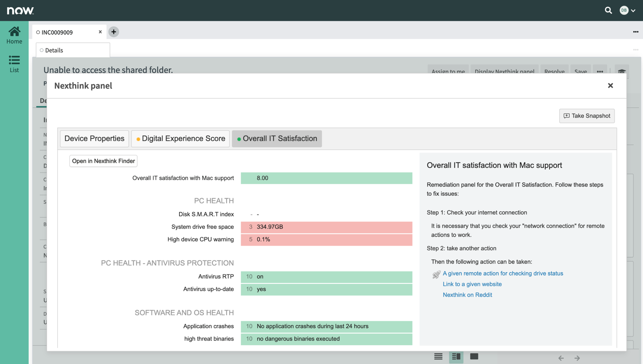Close the INC0009009 tab

pyautogui.click(x=100, y=32)
